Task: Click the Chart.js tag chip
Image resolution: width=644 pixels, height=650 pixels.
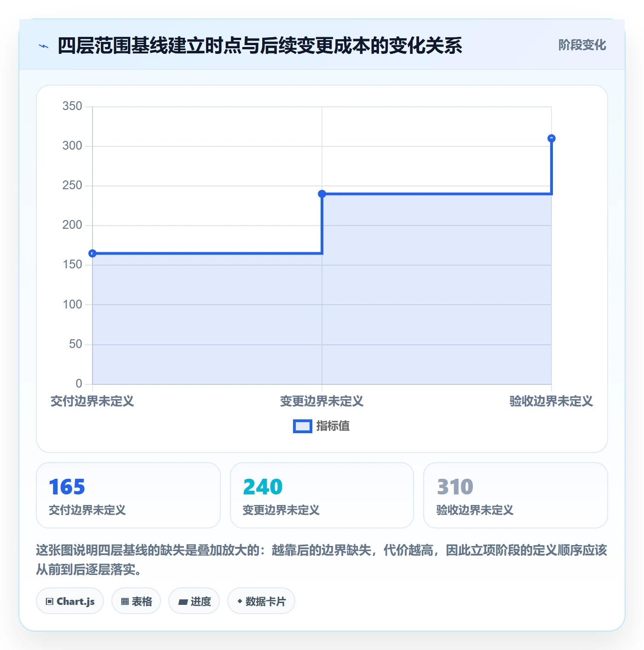Action: click(x=70, y=601)
